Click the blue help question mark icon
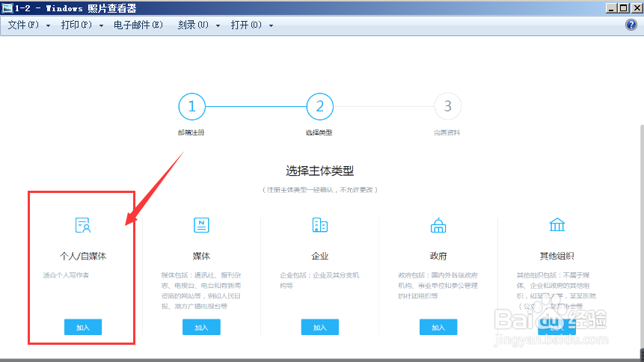Screen dimensions: 644x362 (x=631, y=25)
